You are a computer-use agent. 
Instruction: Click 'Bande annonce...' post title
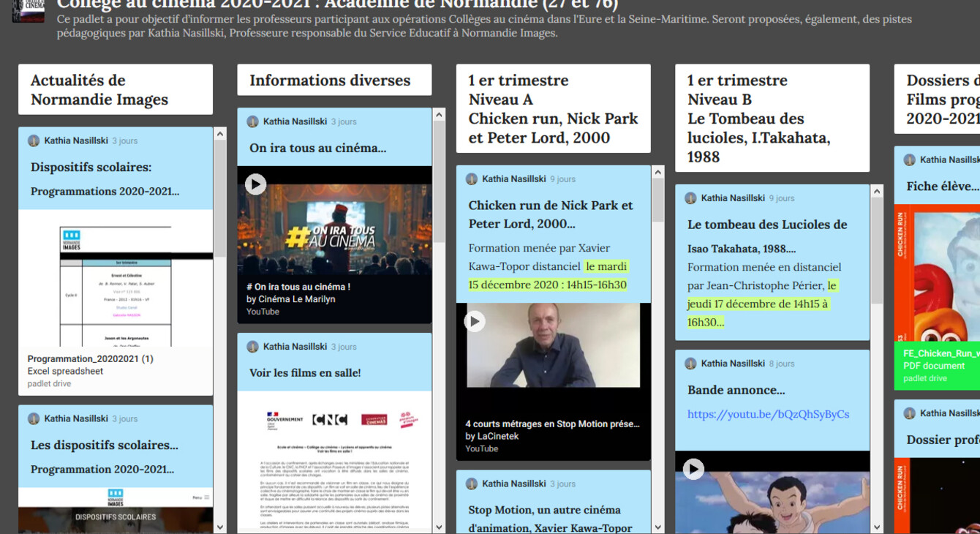pyautogui.click(x=736, y=390)
